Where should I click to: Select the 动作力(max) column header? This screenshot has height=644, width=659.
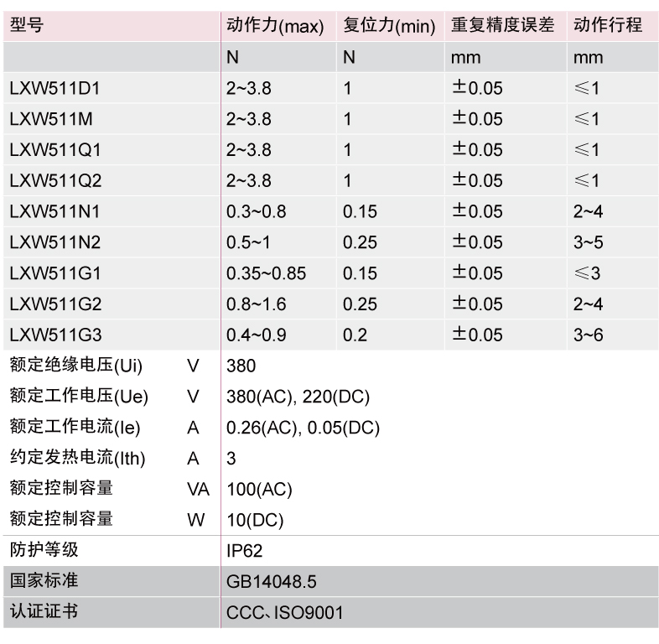[275, 26]
